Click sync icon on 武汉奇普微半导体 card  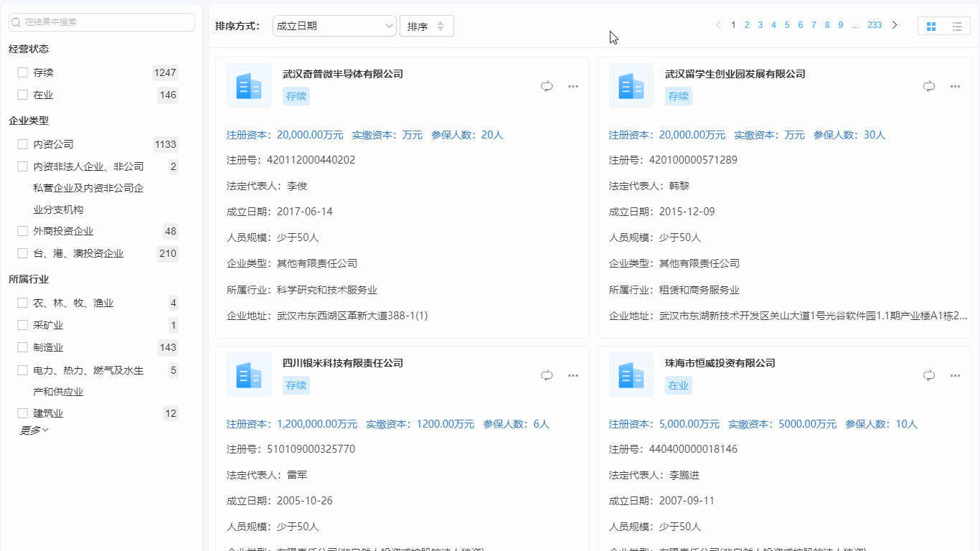pos(546,85)
